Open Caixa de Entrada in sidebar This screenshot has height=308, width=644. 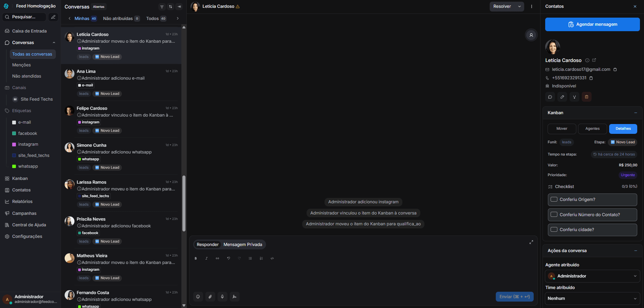29,31
